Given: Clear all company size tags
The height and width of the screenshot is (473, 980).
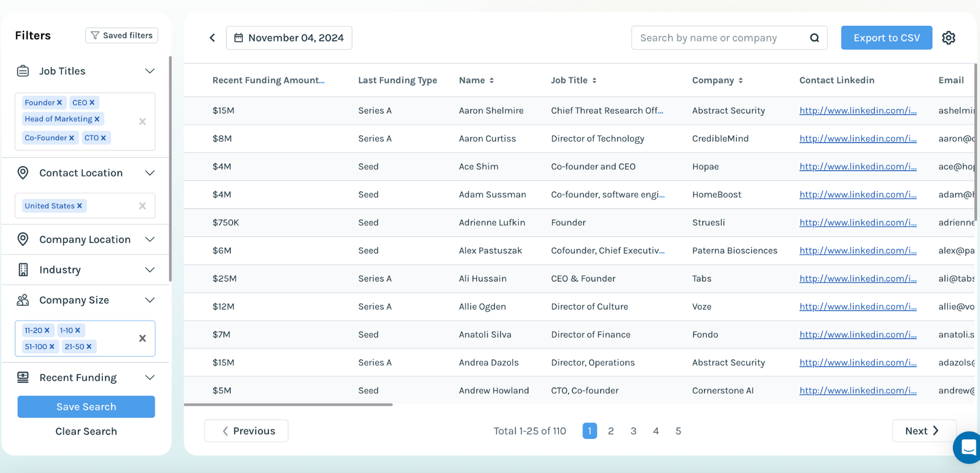Looking at the screenshot, I should [x=143, y=338].
